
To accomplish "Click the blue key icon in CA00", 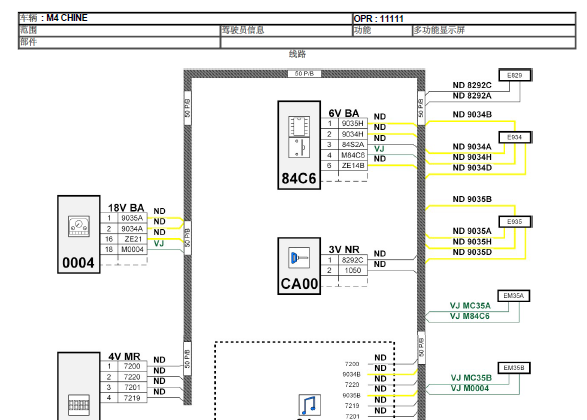I will coord(299,258).
